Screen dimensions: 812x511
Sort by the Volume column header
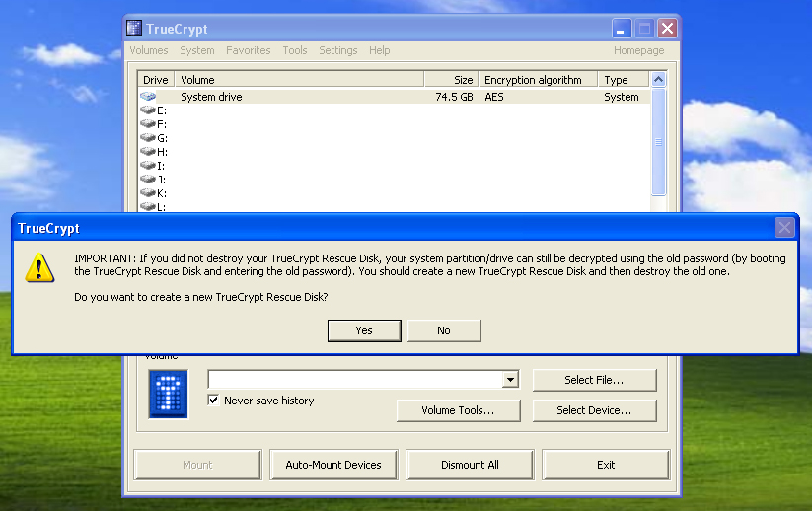(x=299, y=80)
